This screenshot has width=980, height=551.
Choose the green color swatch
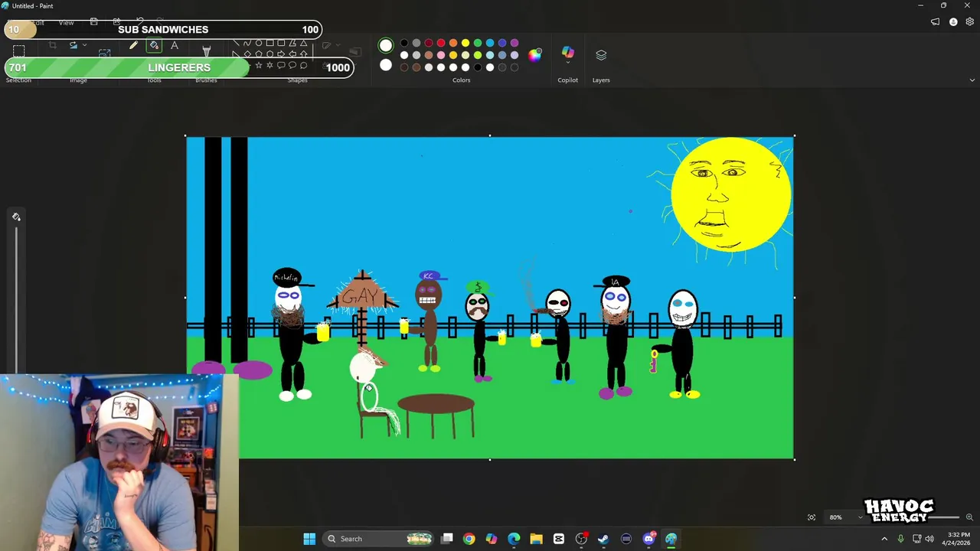coord(478,43)
